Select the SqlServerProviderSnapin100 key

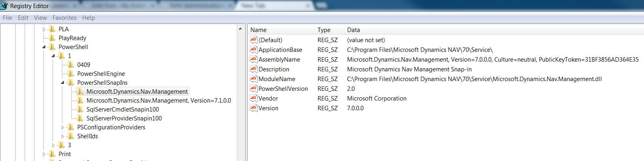point(124,118)
